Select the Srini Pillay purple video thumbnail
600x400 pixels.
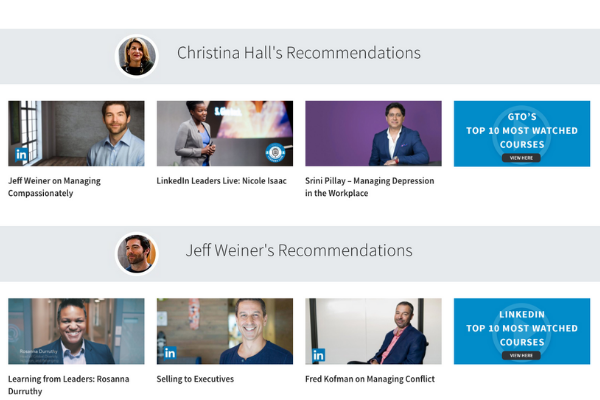pyautogui.click(x=373, y=133)
